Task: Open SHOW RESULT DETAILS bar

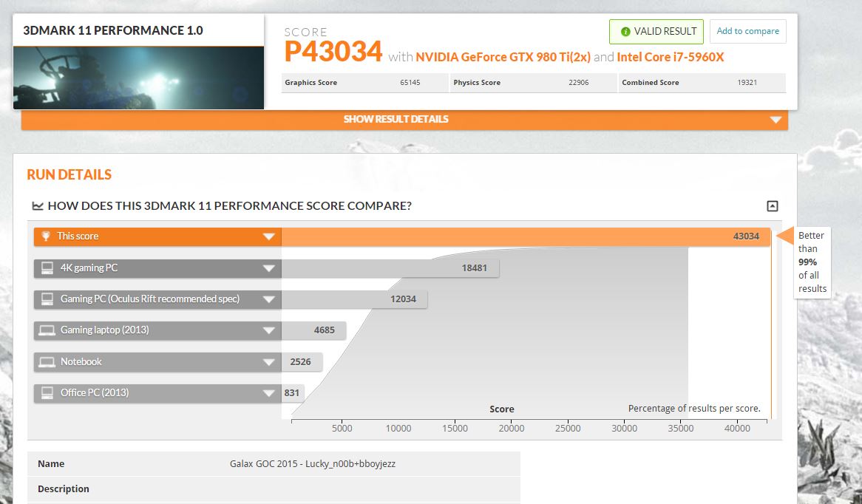Action: pyautogui.click(x=404, y=119)
